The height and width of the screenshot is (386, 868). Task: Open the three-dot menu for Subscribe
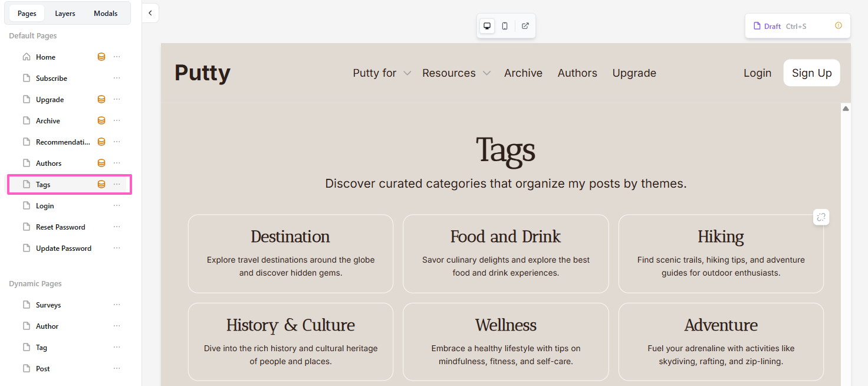point(117,78)
